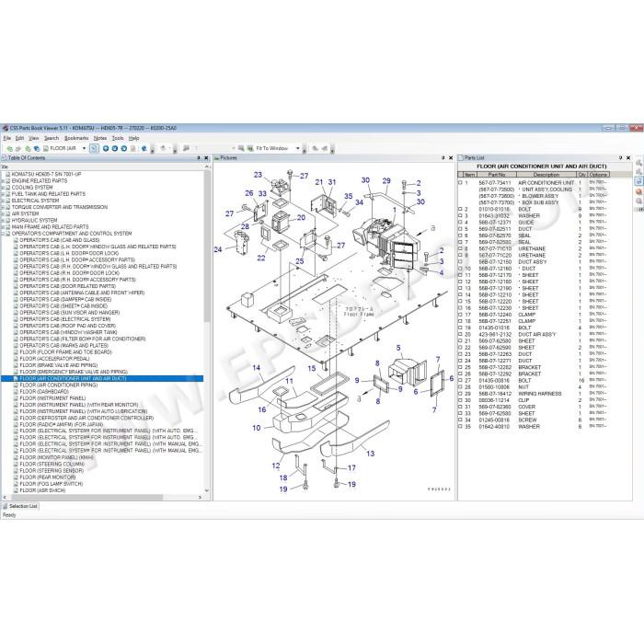Click the third blue circular page-navigation button
Image resolution: width=644 pixels, height=644 pixels.
[123, 148]
